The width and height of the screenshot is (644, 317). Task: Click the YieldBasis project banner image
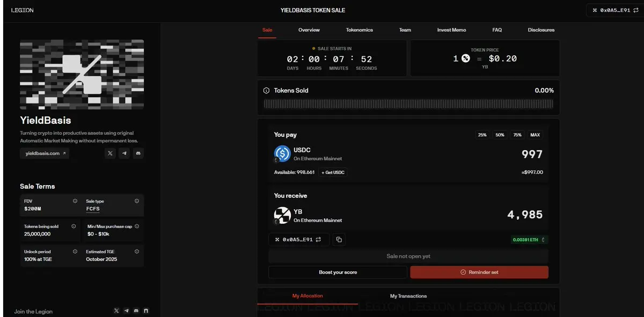click(x=82, y=74)
